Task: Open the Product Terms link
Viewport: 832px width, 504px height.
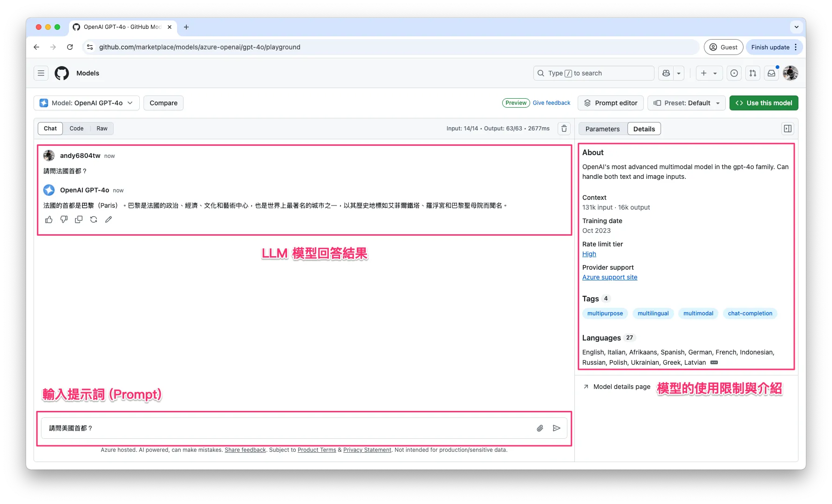Action: pyautogui.click(x=317, y=450)
